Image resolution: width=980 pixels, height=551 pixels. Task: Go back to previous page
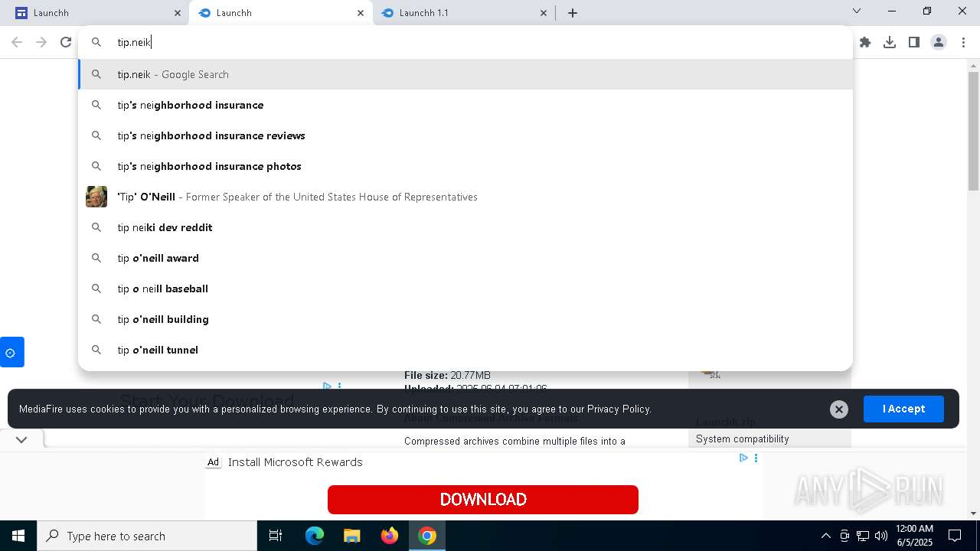click(17, 42)
